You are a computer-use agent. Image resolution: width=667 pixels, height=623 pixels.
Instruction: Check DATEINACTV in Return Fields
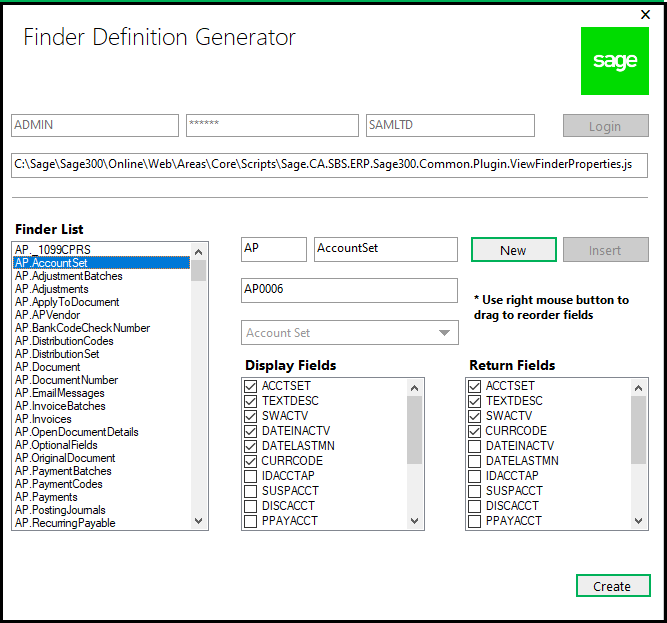point(474,446)
